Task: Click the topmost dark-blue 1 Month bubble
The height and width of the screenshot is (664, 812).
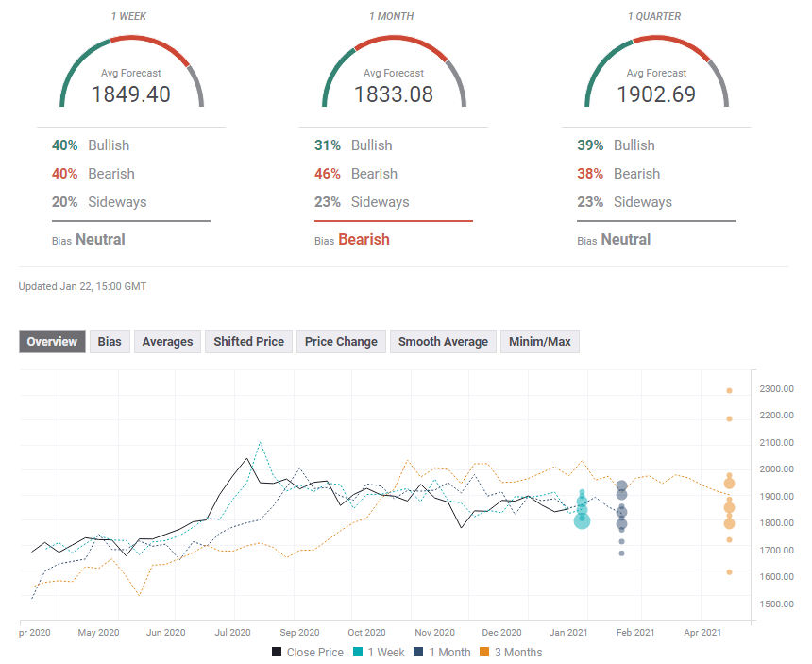Action: 621,486
